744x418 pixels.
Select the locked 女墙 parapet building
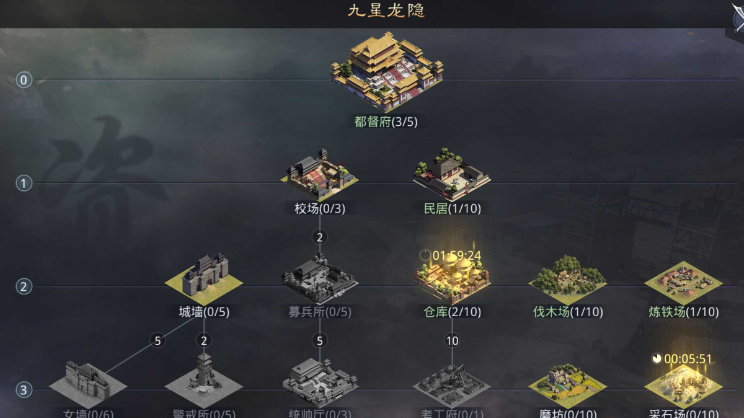(88, 384)
